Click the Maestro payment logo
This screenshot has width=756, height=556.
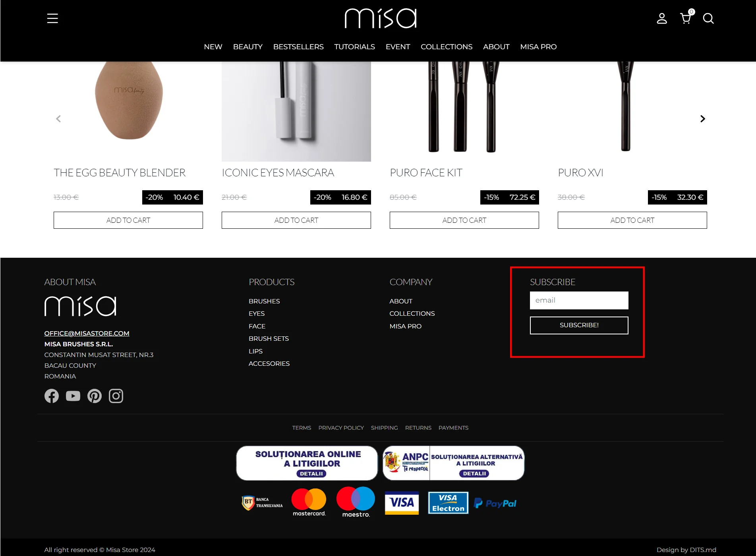tap(356, 502)
